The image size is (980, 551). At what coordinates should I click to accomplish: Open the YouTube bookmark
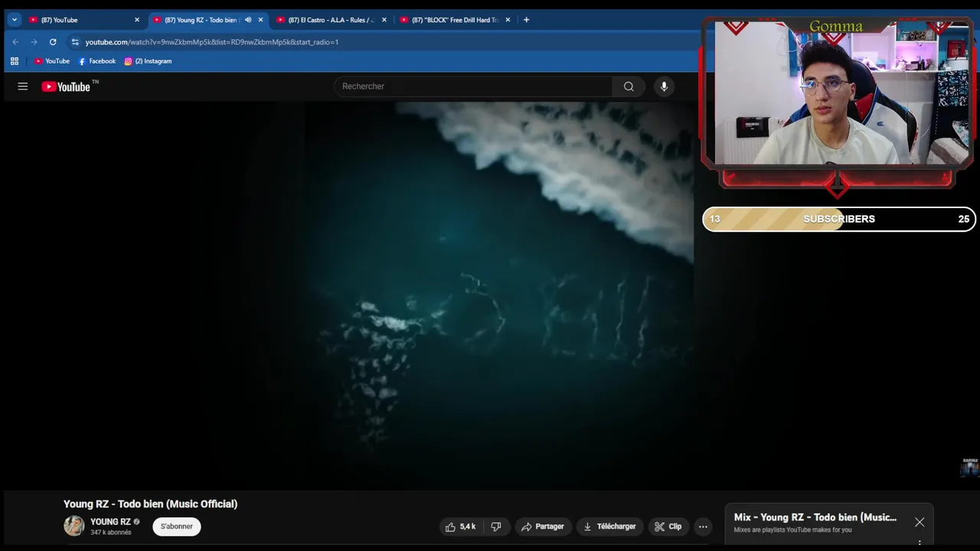pyautogui.click(x=51, y=61)
